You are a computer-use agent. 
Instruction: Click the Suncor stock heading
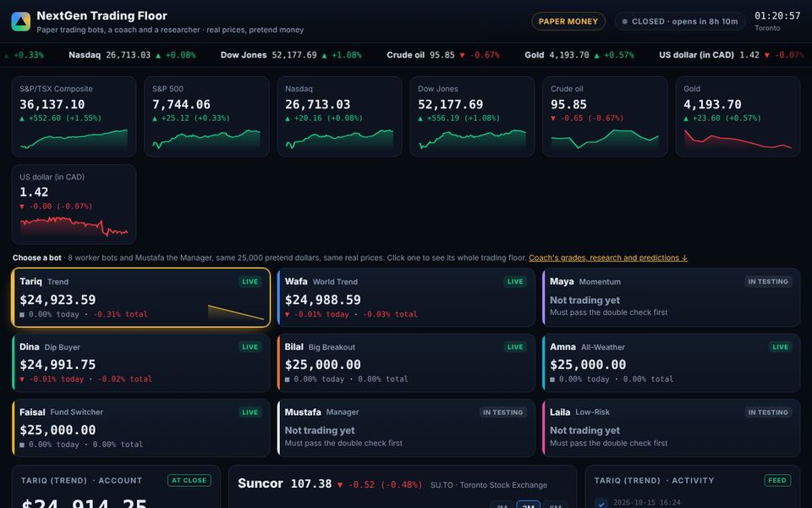261,483
